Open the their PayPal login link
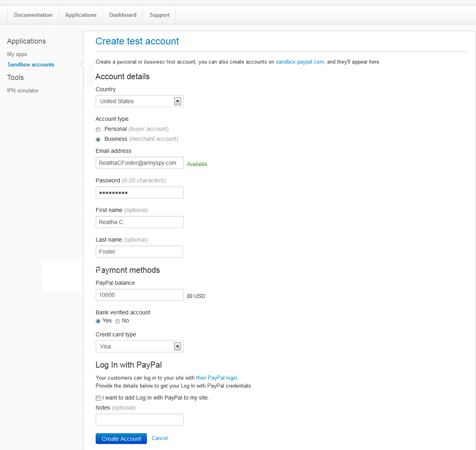The width and height of the screenshot is (476, 450). [x=217, y=378]
